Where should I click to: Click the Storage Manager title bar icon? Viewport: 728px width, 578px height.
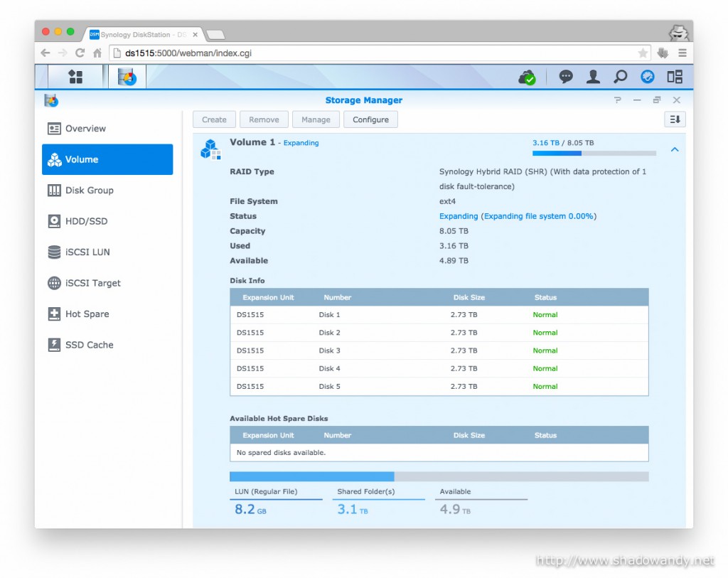click(51, 100)
